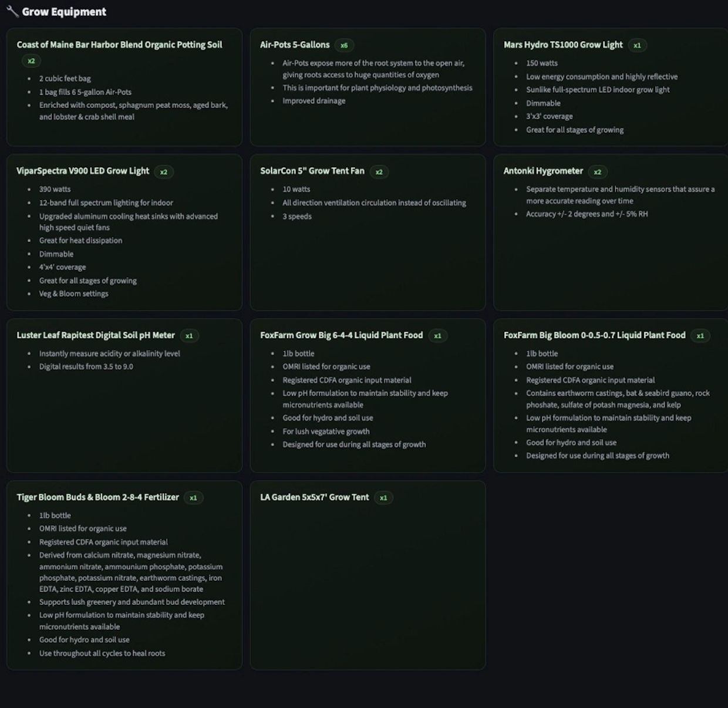Click the x1 badge on FoxFarm Big Bloom

pyautogui.click(x=700, y=336)
